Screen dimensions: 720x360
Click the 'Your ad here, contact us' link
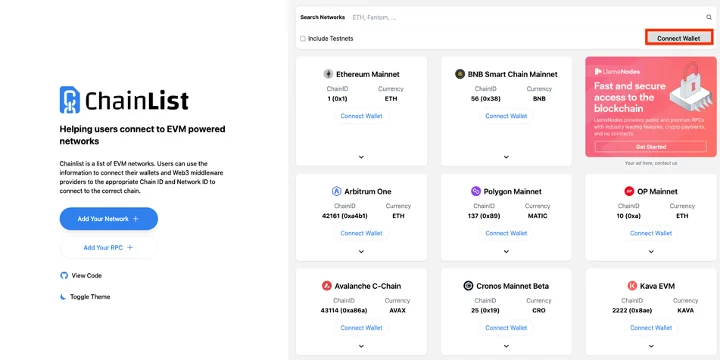[x=651, y=163]
